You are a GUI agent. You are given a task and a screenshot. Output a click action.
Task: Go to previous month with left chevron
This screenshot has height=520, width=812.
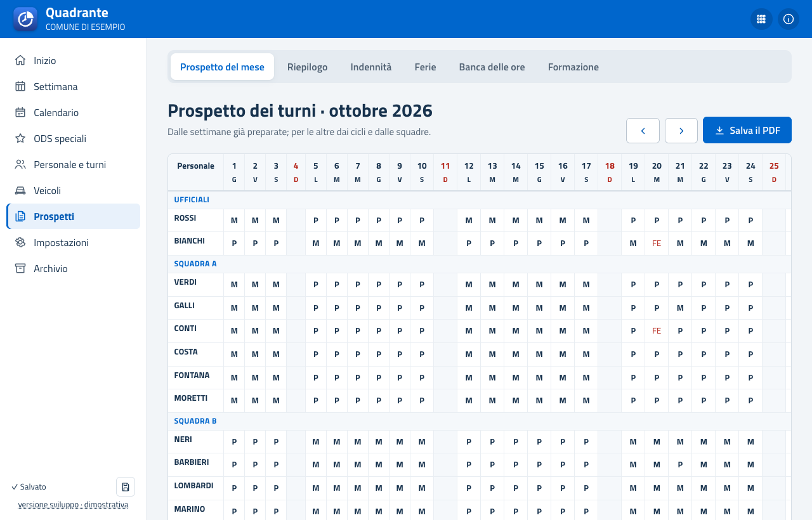(643, 131)
